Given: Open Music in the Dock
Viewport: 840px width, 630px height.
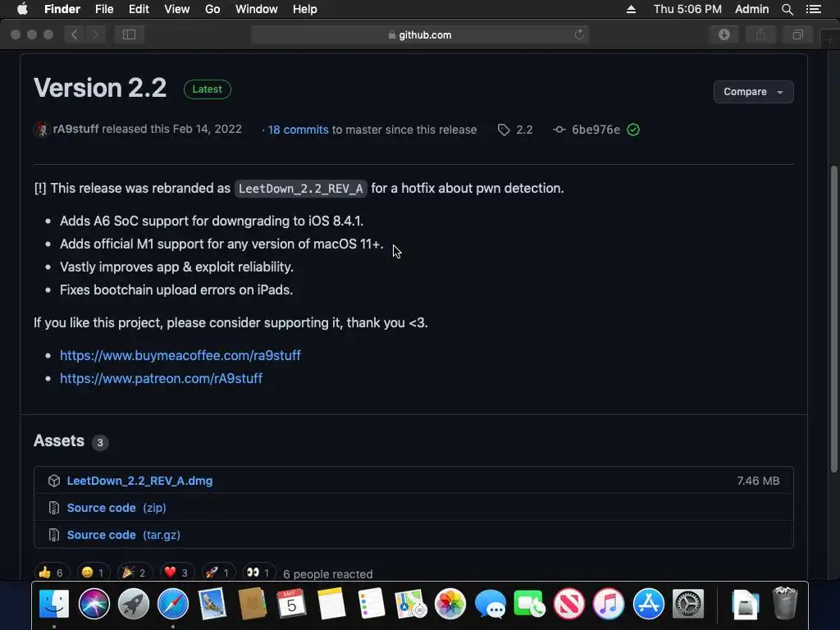Looking at the screenshot, I should pos(609,604).
